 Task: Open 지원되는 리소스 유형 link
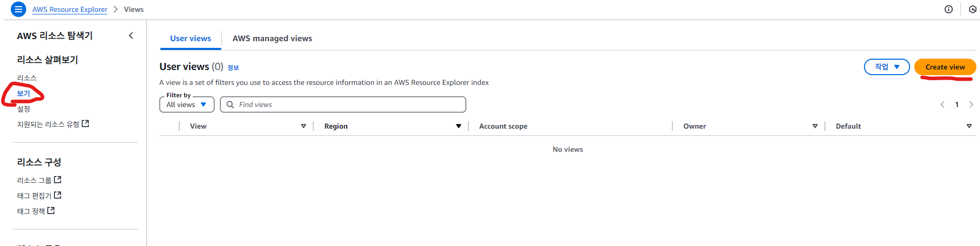click(x=48, y=124)
